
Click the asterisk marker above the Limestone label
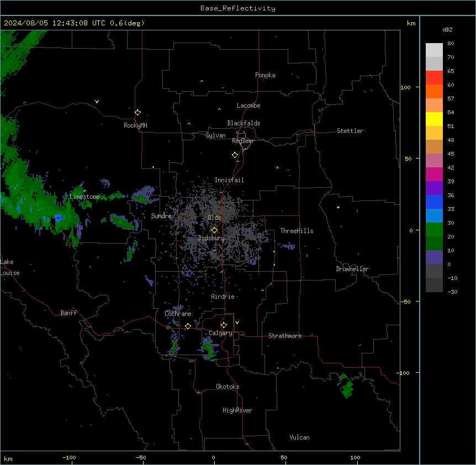(85, 191)
